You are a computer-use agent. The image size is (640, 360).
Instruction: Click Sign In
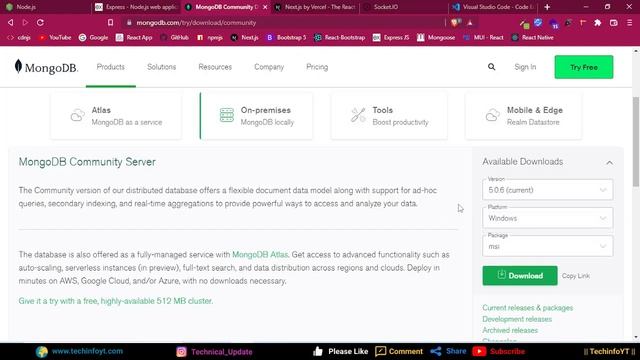(525, 67)
